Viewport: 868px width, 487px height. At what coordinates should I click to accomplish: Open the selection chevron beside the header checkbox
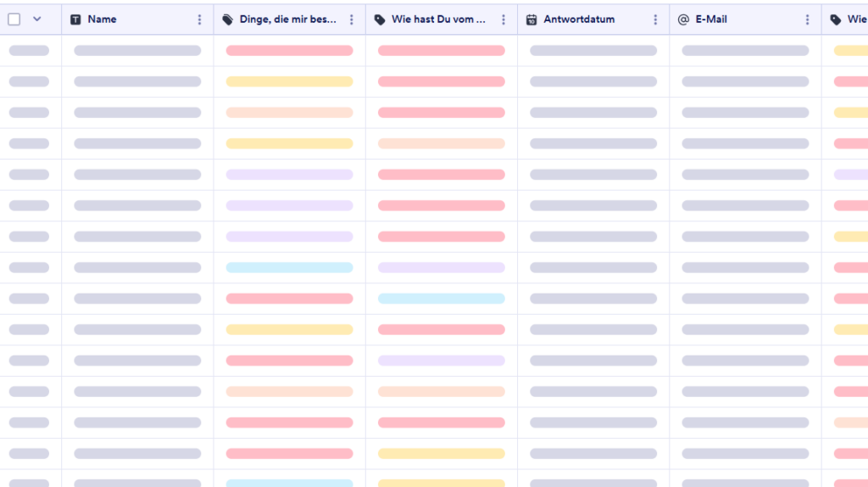tap(36, 20)
